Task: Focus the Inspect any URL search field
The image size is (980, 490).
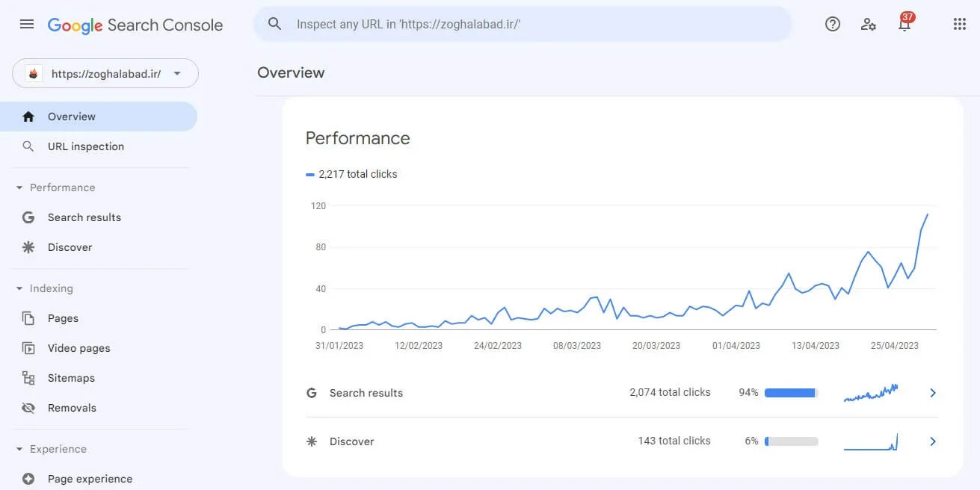Action: point(523,24)
